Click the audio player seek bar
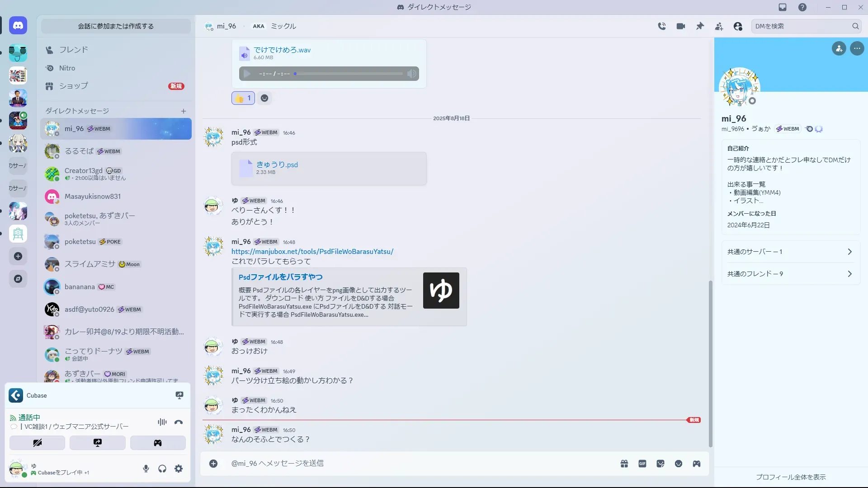Screen dimensions: 868x488 click(348, 74)
